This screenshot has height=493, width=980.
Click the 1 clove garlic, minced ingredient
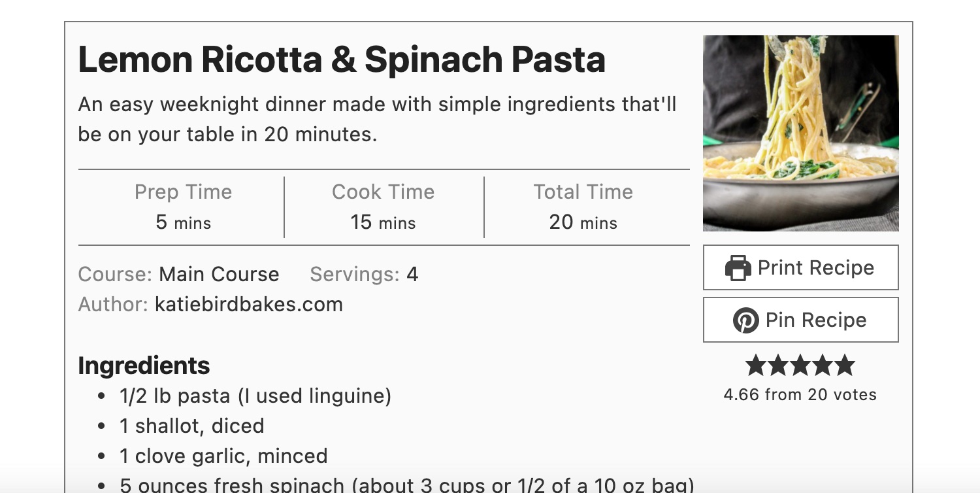pyautogui.click(x=223, y=456)
